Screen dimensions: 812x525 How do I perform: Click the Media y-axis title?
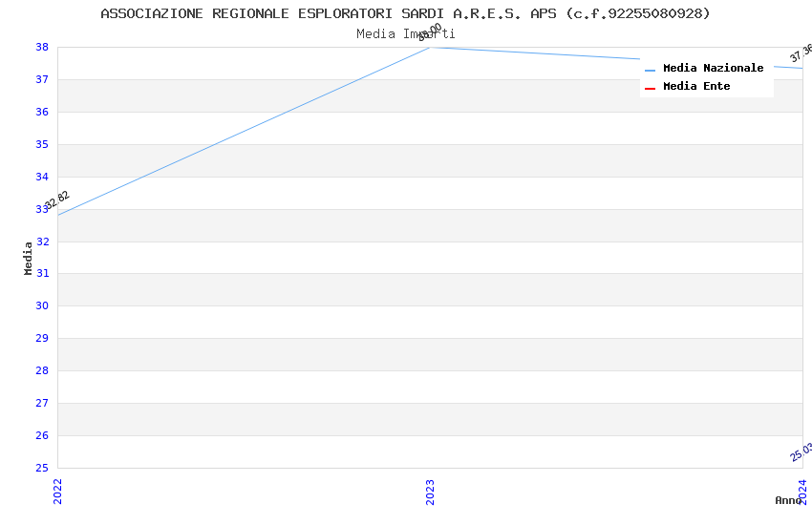(x=28, y=258)
